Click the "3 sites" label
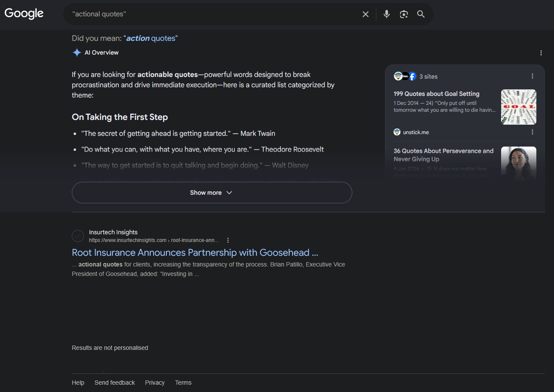The image size is (554, 392). pos(428,77)
